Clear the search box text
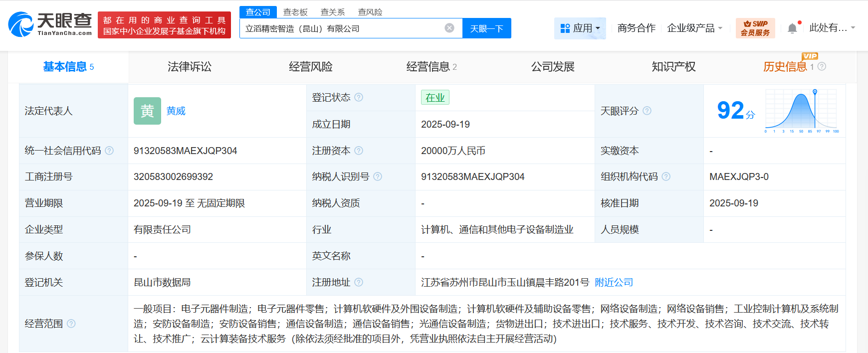868x353 pixels. point(449,28)
